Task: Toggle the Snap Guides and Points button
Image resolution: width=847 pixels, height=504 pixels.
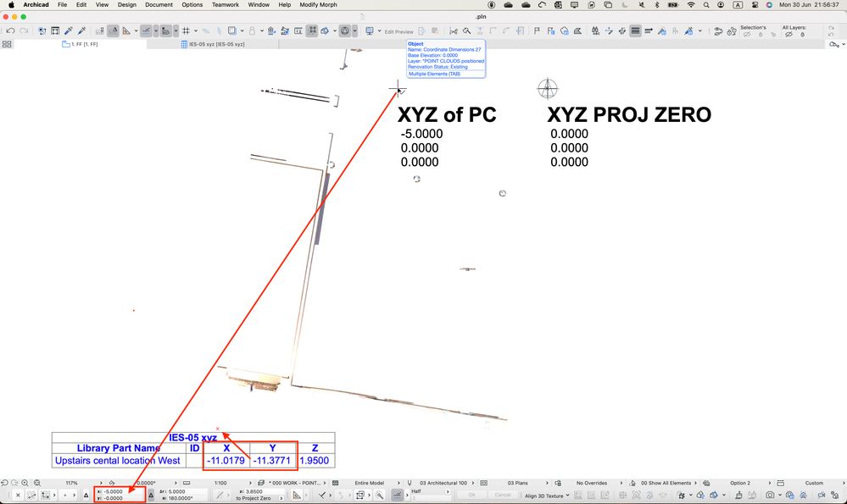Action: tap(166, 31)
